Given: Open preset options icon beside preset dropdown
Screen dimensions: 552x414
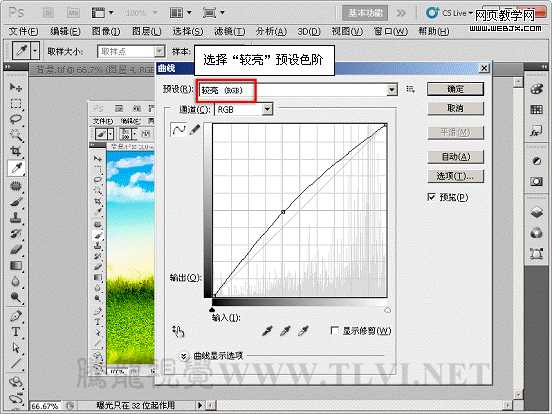Looking at the screenshot, I should coord(410,89).
